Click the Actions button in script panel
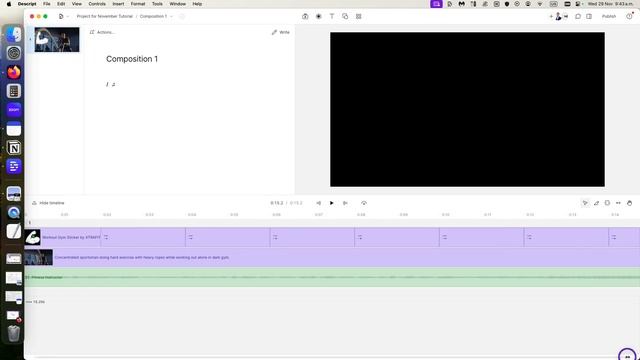640x360 pixels. point(102,32)
